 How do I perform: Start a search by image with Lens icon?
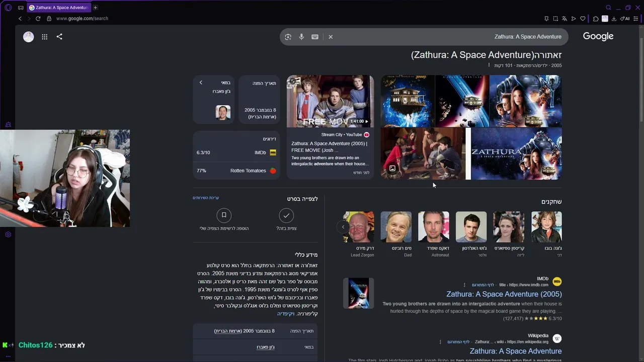point(288,37)
